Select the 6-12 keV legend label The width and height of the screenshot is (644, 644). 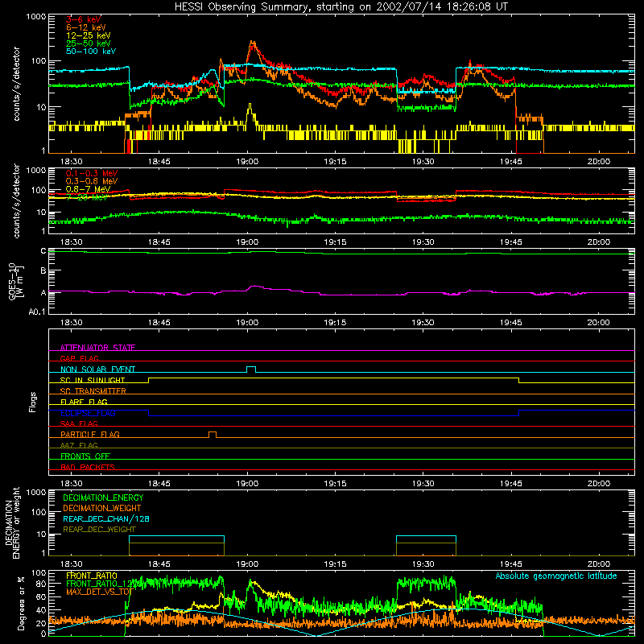[x=86, y=27]
